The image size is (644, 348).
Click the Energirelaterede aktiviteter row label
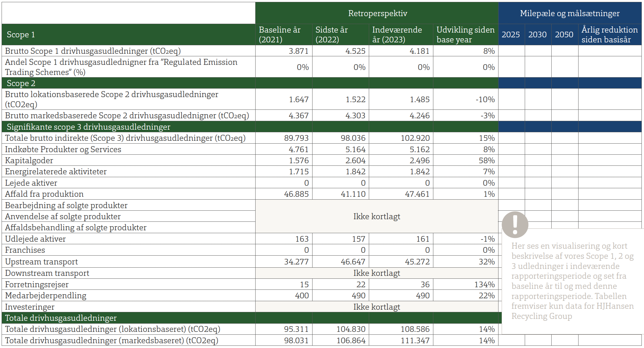coord(56,171)
